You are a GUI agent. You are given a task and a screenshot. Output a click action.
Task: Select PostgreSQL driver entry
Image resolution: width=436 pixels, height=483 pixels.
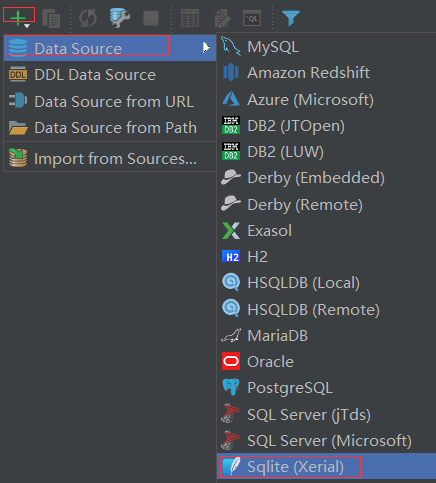(x=326, y=388)
